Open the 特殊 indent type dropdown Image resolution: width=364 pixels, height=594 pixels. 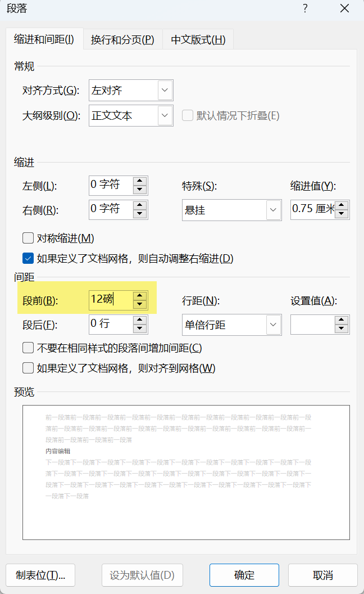point(273,210)
